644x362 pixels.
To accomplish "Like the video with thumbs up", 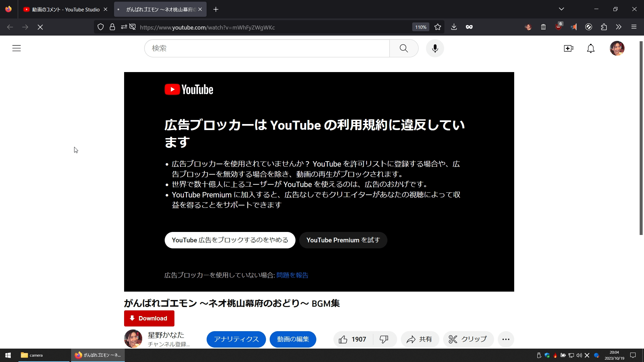I will (343, 340).
